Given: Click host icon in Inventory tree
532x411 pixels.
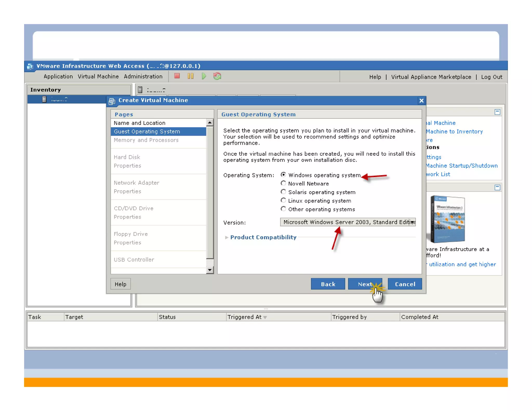Looking at the screenshot, I should [x=44, y=99].
